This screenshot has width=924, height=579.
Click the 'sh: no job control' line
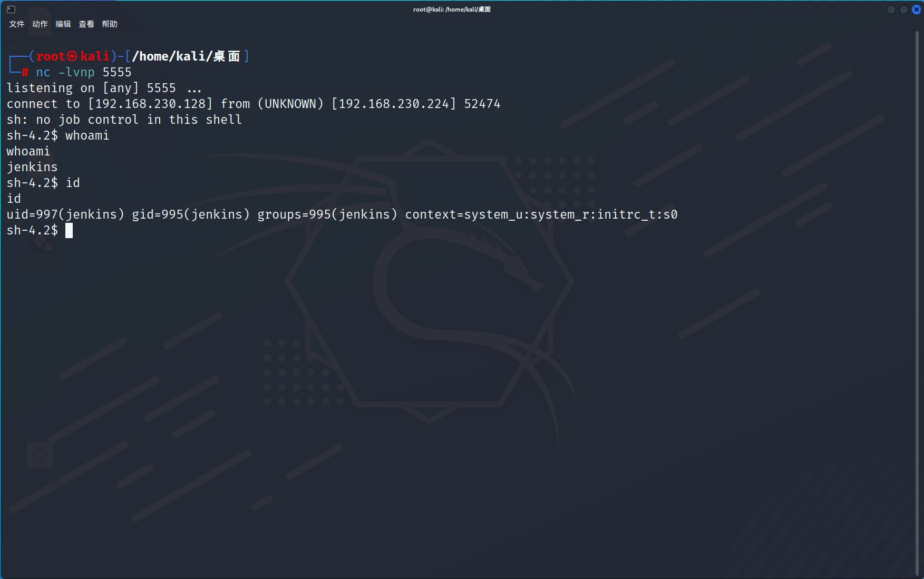pyautogui.click(x=124, y=120)
